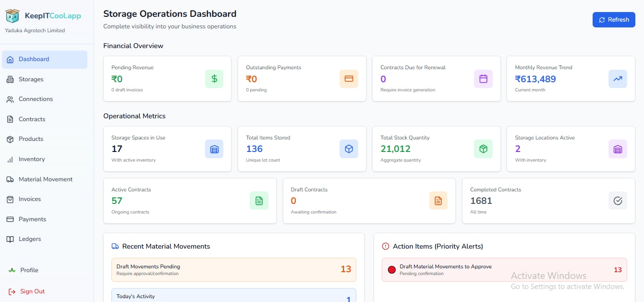Click the truck icon beside Material Movement
The image size is (644, 302).
(10, 179)
